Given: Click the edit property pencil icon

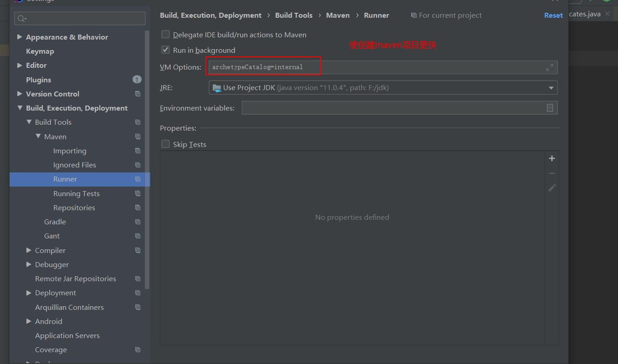Looking at the screenshot, I should pos(552,187).
